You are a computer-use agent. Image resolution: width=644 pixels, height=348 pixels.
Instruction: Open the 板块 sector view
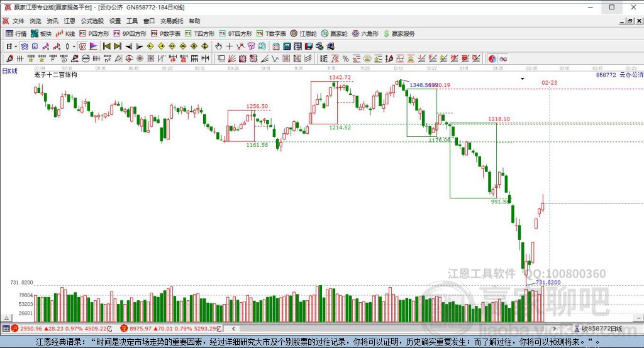(41, 34)
